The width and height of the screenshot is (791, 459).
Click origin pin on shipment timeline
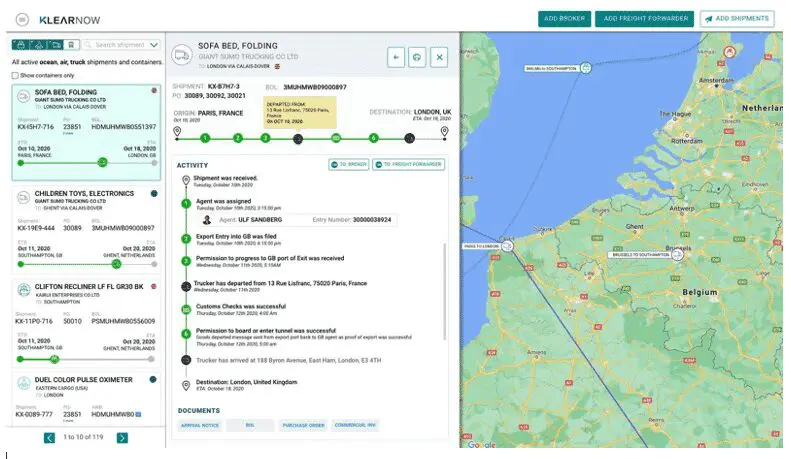click(177, 132)
